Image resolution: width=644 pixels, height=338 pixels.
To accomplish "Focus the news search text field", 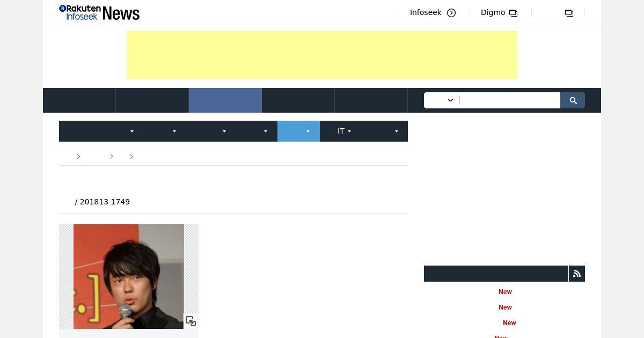I will pos(509,100).
